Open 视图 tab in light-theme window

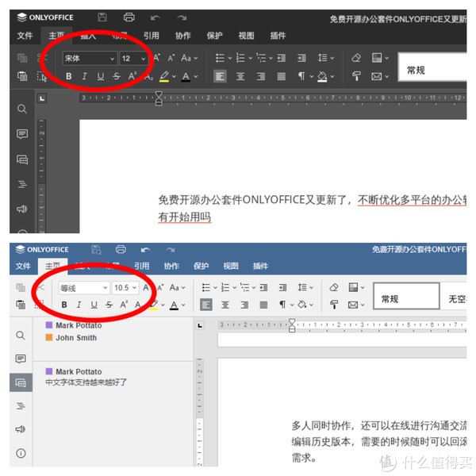(x=231, y=266)
